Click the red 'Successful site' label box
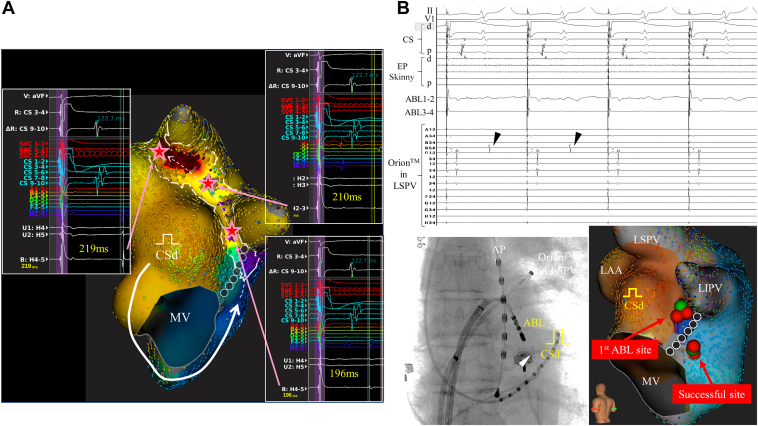Screen dimensions: 758x426 [x=711, y=394]
